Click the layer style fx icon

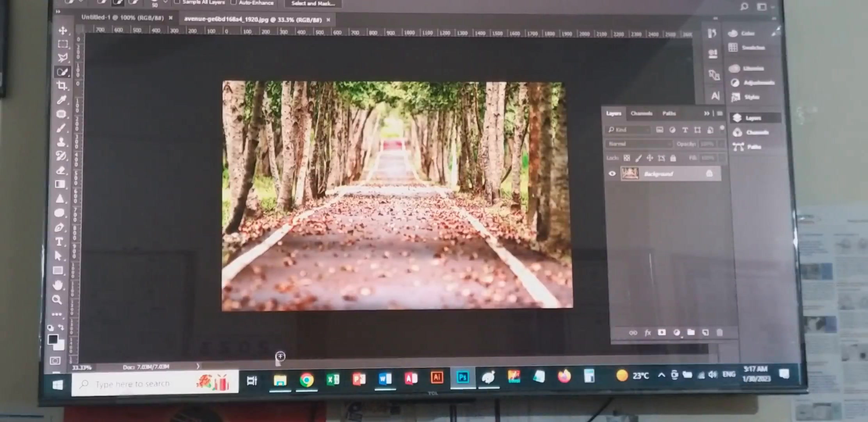click(648, 333)
